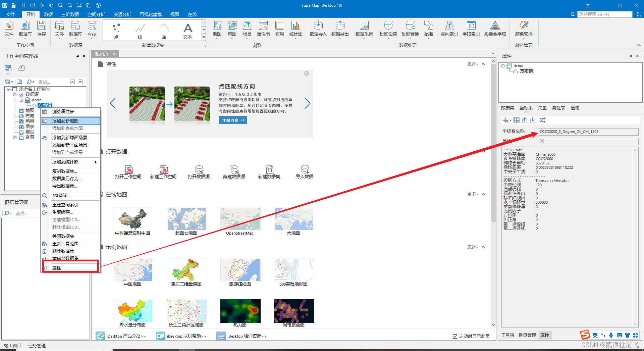This screenshot has height=351, width=644.
Task: Click the 详细内容 button
Action: click(232, 120)
